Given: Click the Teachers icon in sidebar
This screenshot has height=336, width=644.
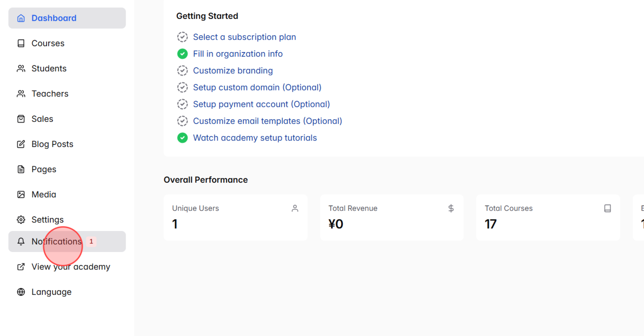Looking at the screenshot, I should [21, 94].
